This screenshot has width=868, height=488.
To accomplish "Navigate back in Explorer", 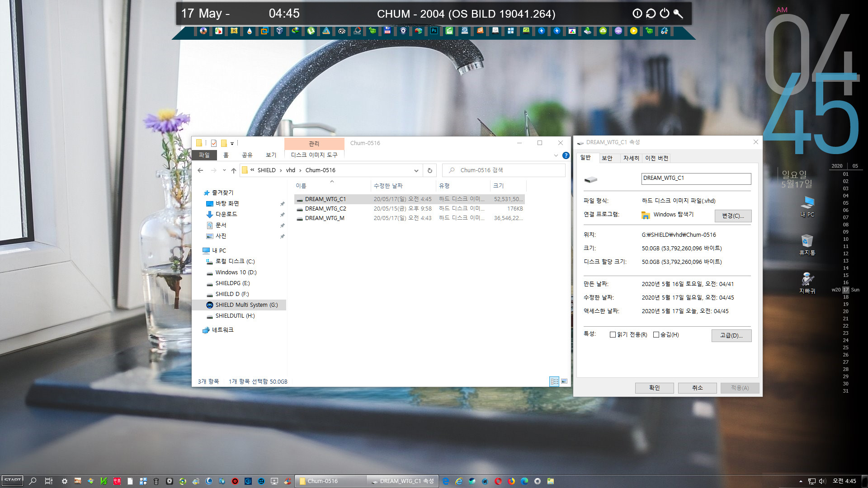I will pos(200,170).
